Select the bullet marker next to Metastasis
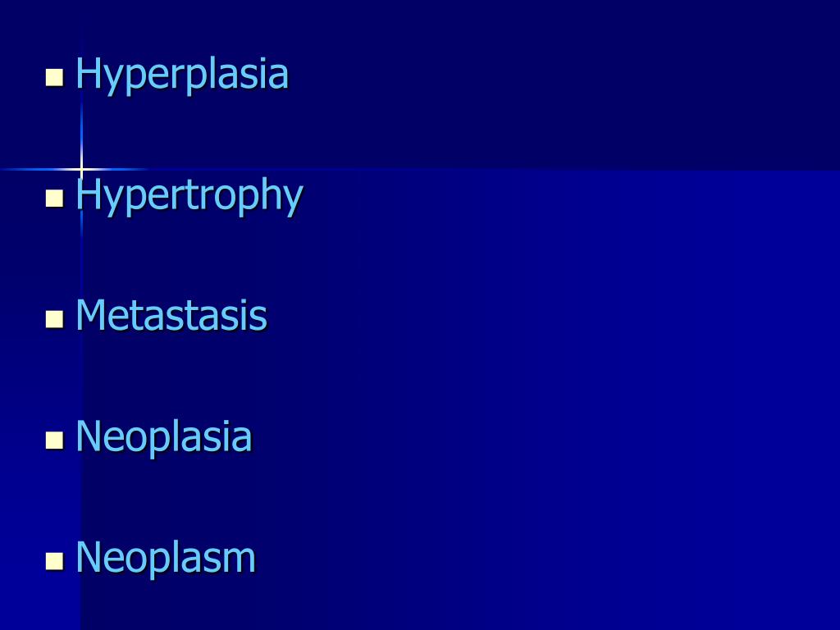This screenshot has width=840, height=630. click(x=54, y=319)
